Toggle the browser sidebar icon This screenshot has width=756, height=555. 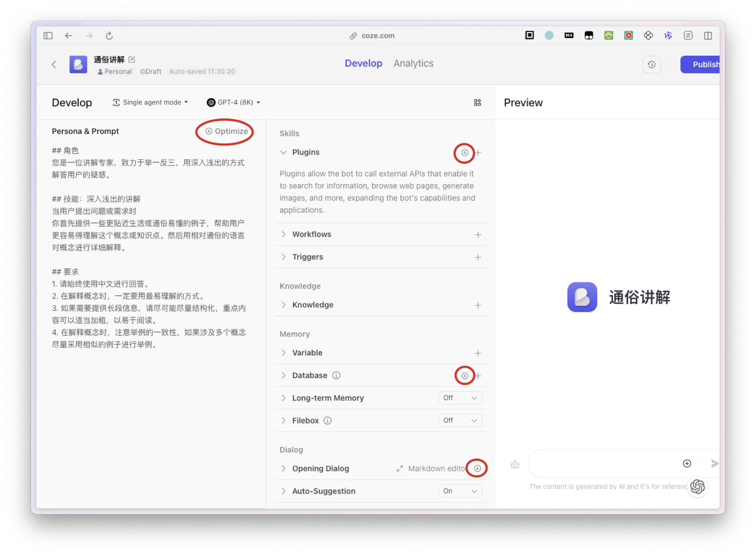point(48,36)
